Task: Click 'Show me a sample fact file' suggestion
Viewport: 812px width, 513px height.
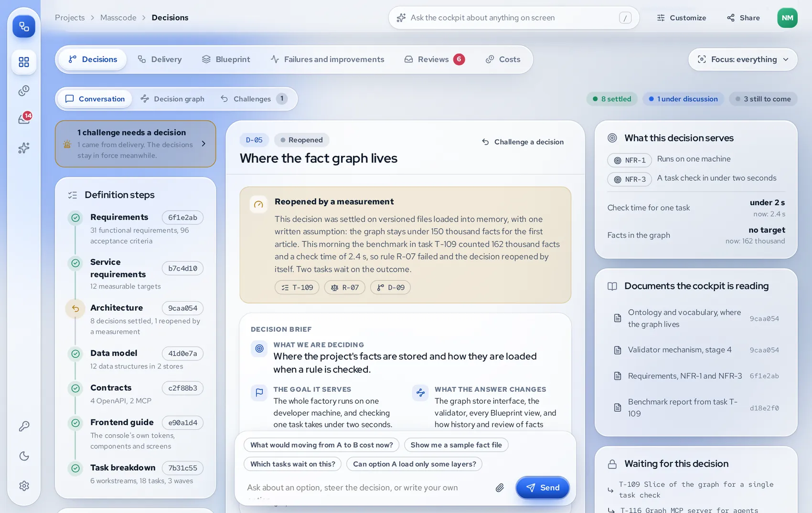Action: pos(456,445)
